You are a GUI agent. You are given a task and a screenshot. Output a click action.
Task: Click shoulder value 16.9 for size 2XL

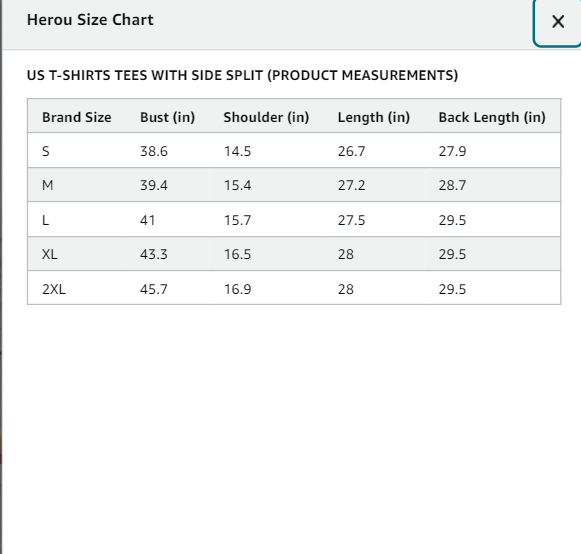click(238, 289)
